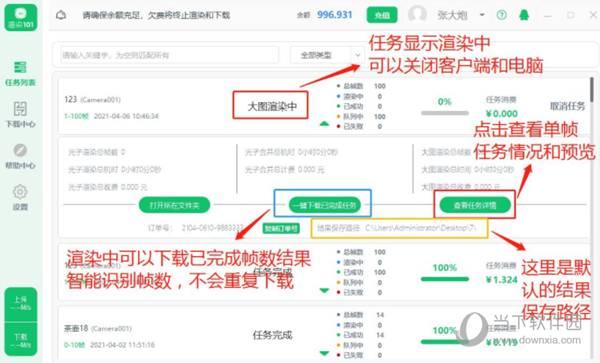Click the 大图渲染中 status label
600x363 pixels.
click(x=272, y=106)
